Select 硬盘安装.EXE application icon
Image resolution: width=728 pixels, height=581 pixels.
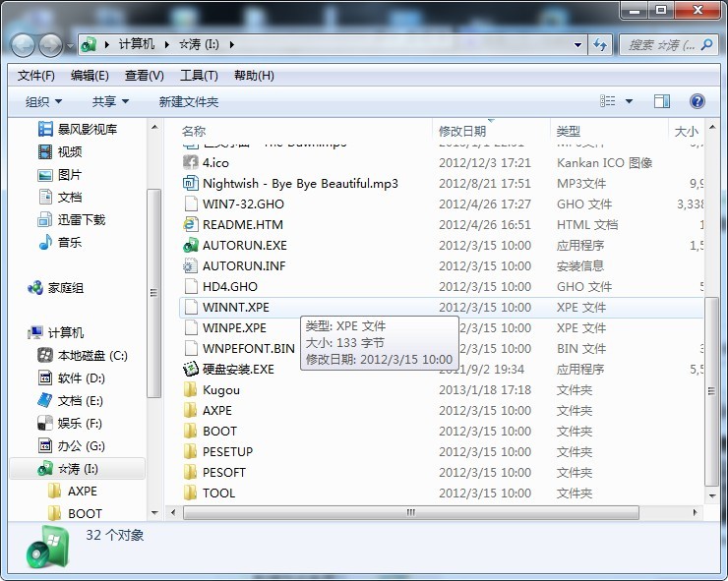190,369
